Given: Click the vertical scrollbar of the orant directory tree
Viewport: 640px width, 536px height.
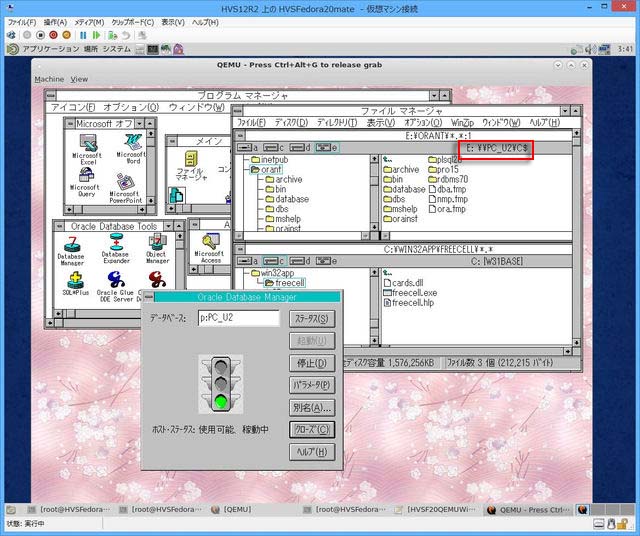Looking at the screenshot, I should coord(374,193).
